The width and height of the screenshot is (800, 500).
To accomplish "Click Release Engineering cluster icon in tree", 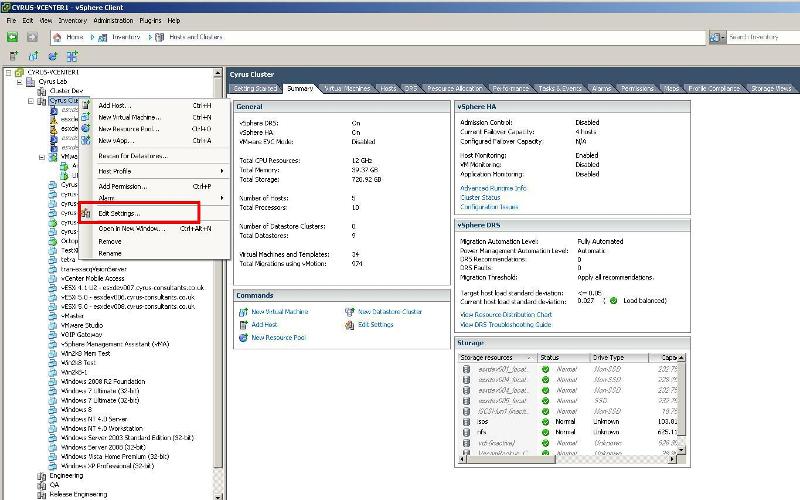I will [x=41, y=495].
